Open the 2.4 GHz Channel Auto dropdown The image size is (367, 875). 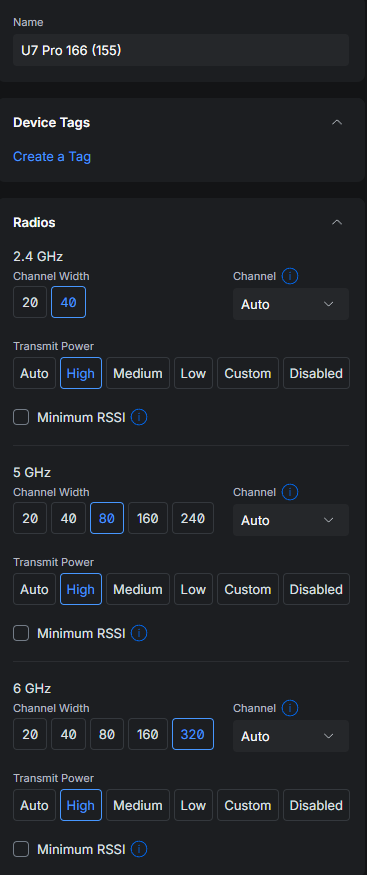[x=291, y=304]
